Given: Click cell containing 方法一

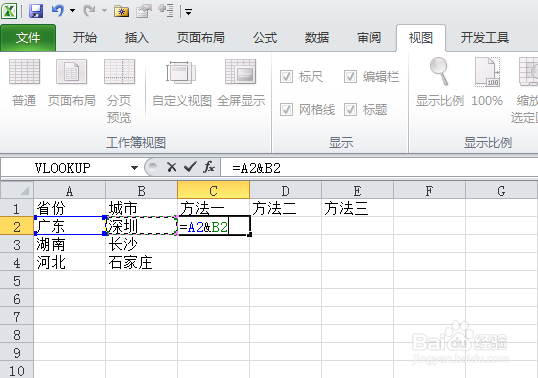Looking at the screenshot, I should (x=213, y=208).
